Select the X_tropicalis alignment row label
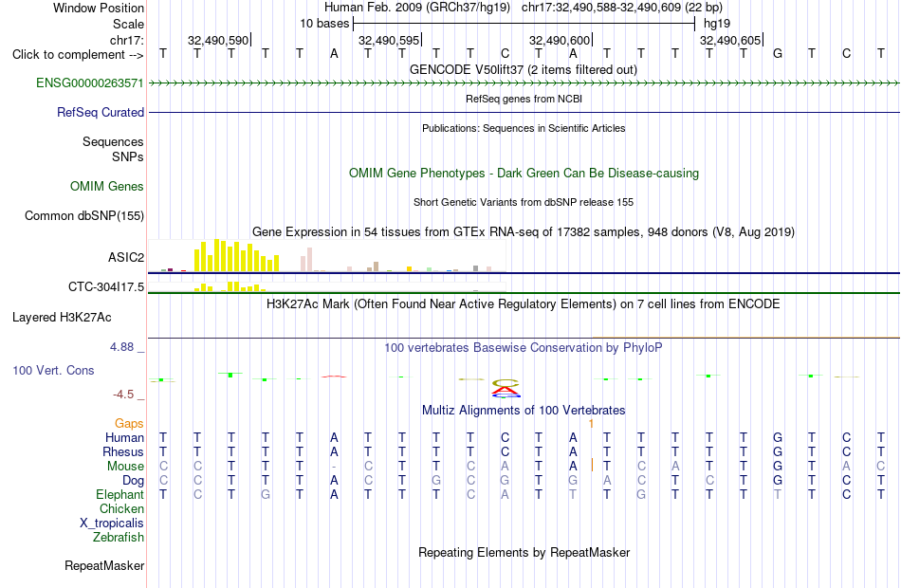Viewport: 901px width, 588px height. pyautogui.click(x=112, y=524)
